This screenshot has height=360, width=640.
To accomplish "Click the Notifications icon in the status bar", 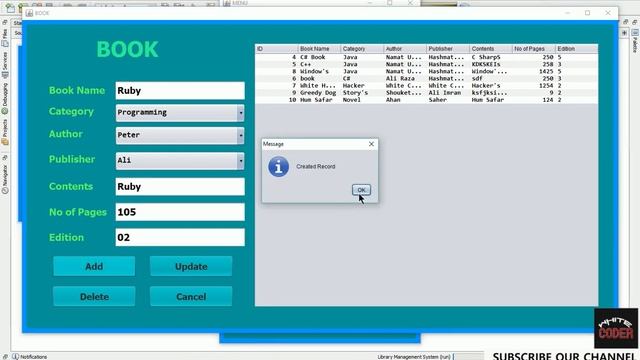I will tap(15, 356).
